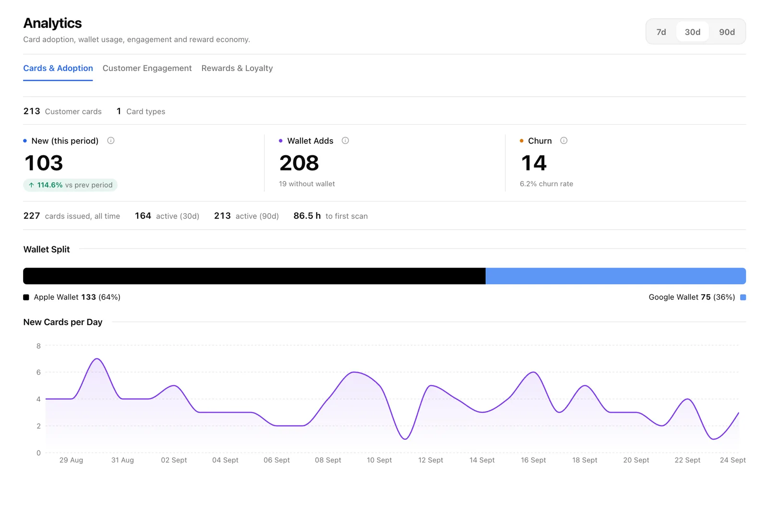Click '213 Customer cards' stat

coord(62,111)
